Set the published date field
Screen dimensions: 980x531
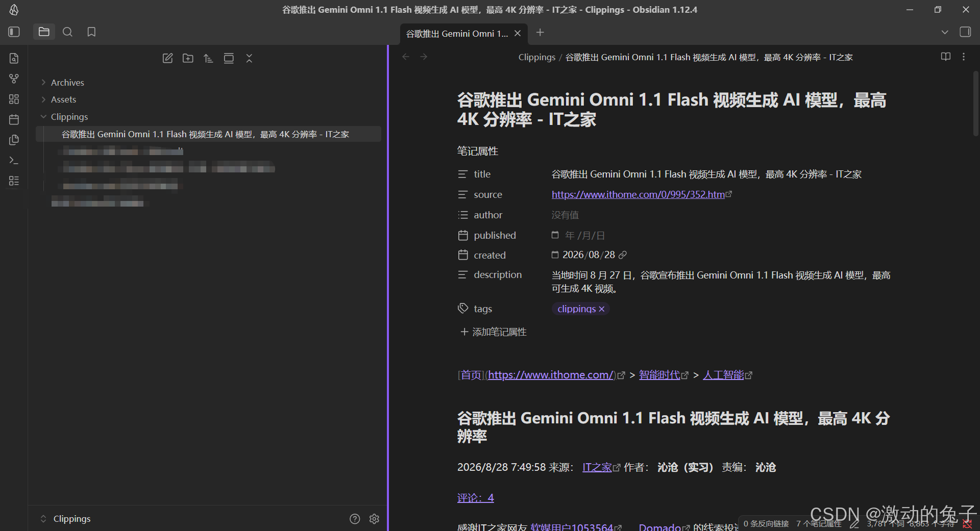(x=585, y=235)
